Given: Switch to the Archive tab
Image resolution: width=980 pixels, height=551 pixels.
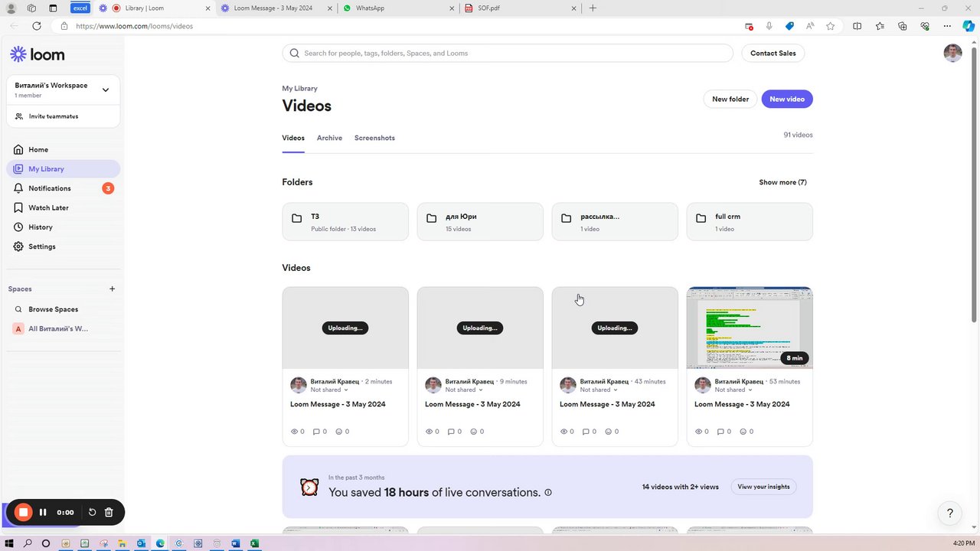Looking at the screenshot, I should 329,138.
